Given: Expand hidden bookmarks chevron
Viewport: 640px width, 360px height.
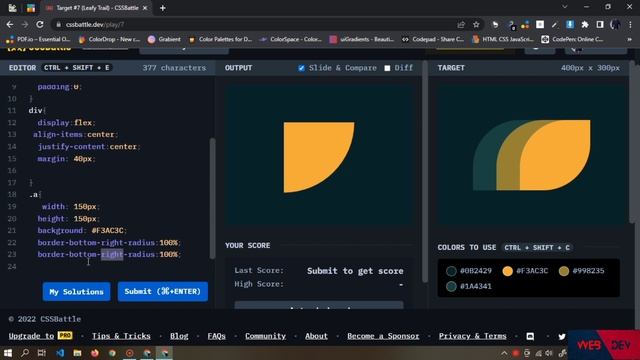Looking at the screenshot, I should (629, 39).
